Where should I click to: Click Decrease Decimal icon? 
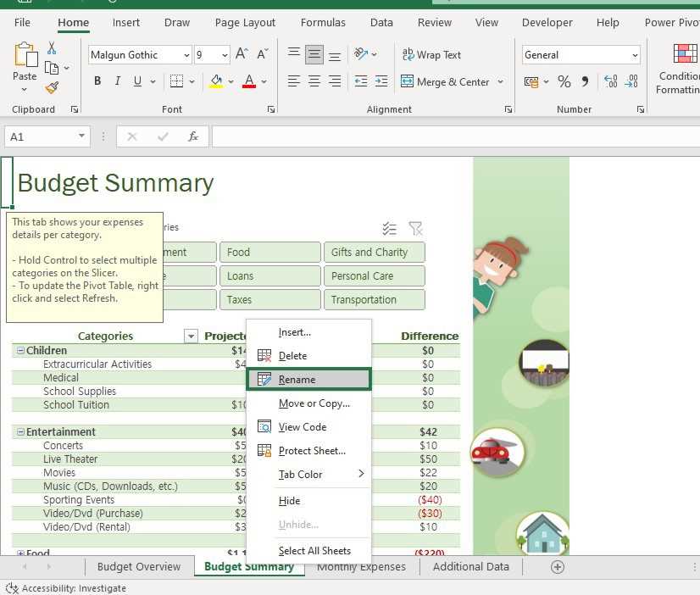(x=631, y=81)
